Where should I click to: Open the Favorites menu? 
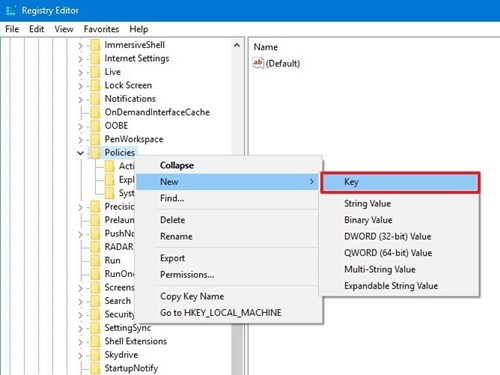coord(101,29)
